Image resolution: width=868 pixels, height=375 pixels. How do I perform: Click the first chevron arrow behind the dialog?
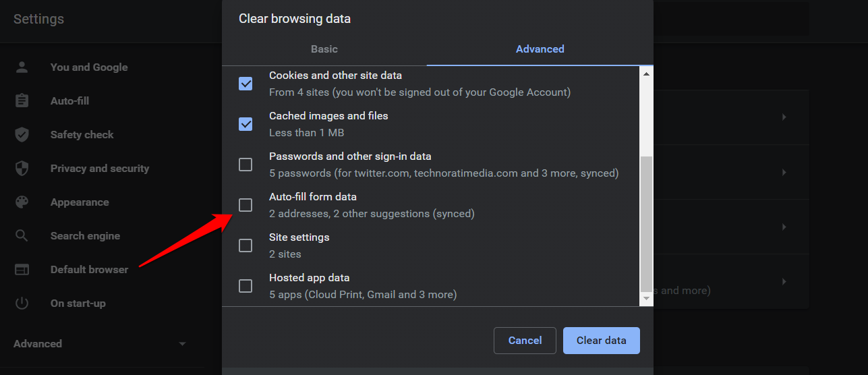point(784,117)
